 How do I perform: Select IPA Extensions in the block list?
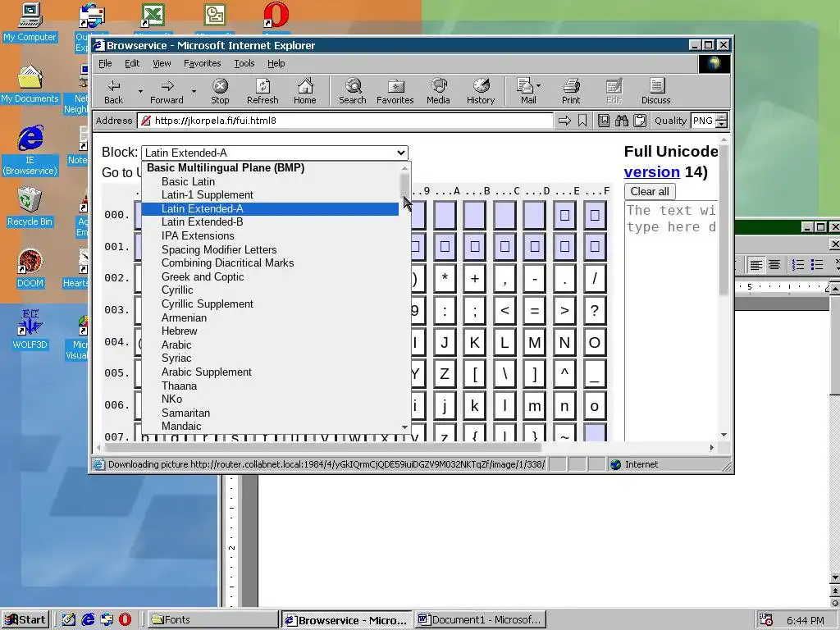(271, 235)
